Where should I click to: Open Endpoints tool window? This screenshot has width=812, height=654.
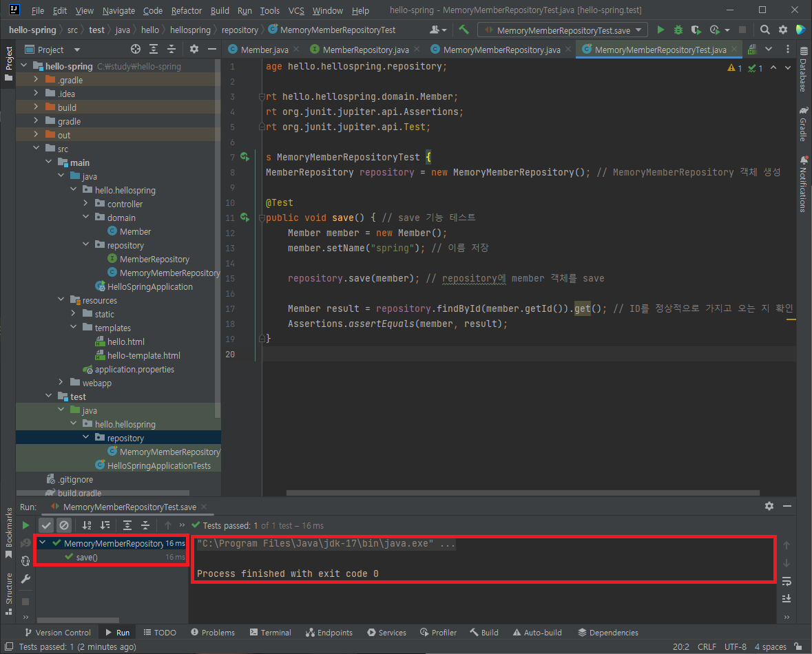point(329,632)
